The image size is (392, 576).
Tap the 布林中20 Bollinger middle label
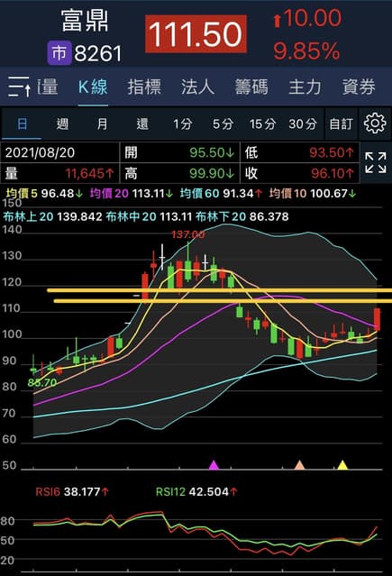pos(132,216)
